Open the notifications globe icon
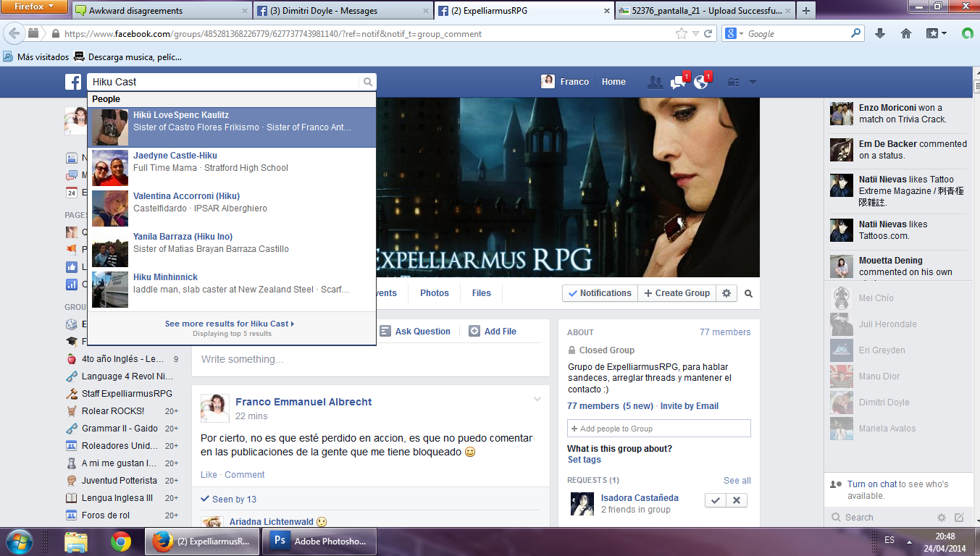The height and width of the screenshot is (556, 980). [x=701, y=83]
